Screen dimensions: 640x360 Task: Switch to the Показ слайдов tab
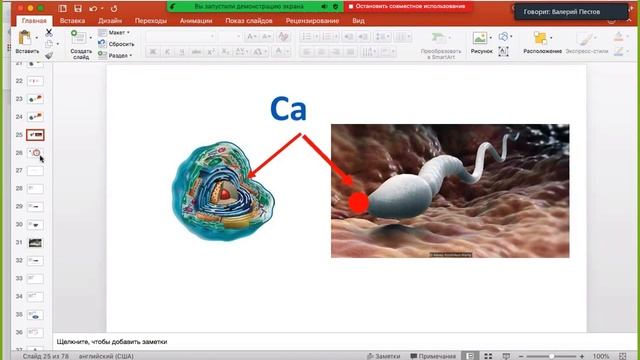(x=249, y=20)
